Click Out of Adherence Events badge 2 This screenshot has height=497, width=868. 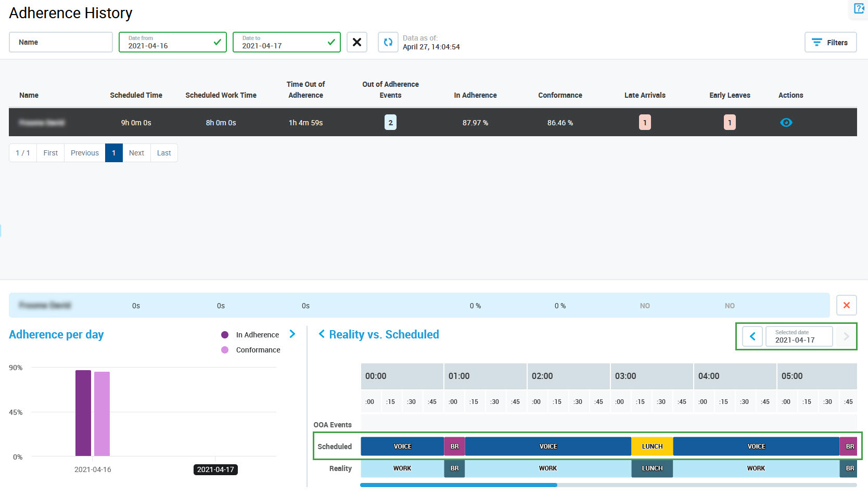(x=390, y=123)
